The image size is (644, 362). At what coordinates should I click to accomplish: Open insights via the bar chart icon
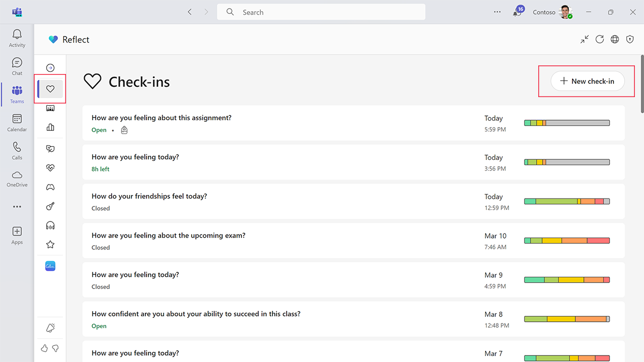coord(50,128)
